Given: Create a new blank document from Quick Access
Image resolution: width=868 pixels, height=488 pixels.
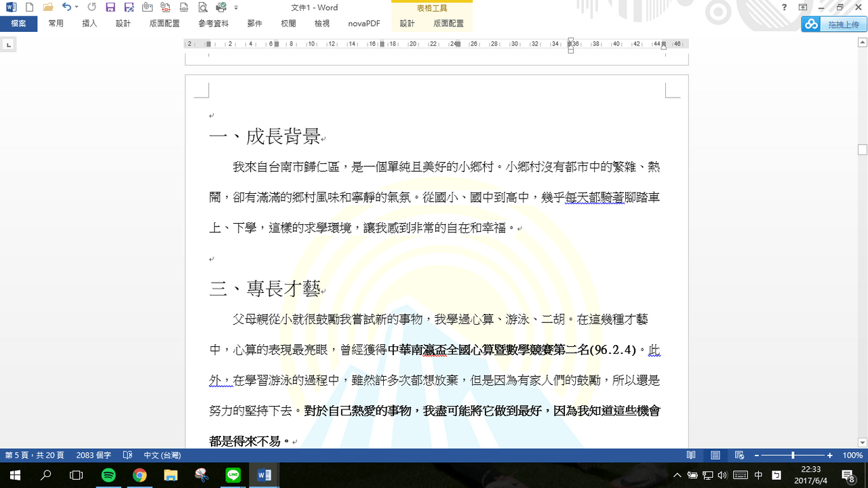Looking at the screenshot, I should pyautogui.click(x=29, y=7).
